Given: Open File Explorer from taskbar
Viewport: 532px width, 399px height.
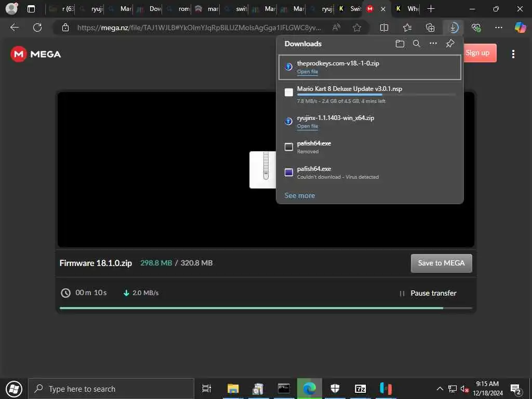Looking at the screenshot, I should click(x=233, y=389).
